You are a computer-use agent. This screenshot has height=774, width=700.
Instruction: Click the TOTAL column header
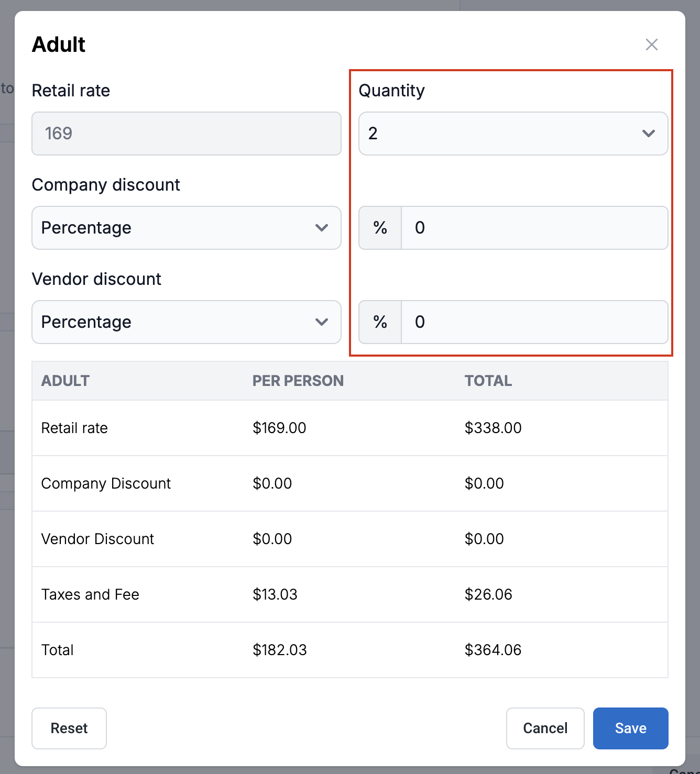coord(488,381)
